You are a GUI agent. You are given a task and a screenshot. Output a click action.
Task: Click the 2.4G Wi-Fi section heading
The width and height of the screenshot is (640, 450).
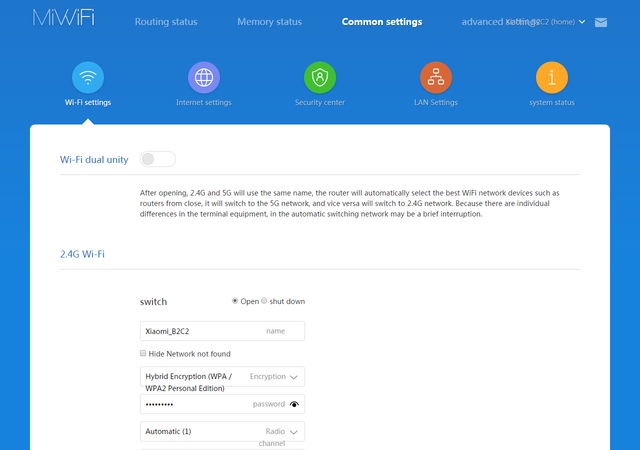(82, 254)
